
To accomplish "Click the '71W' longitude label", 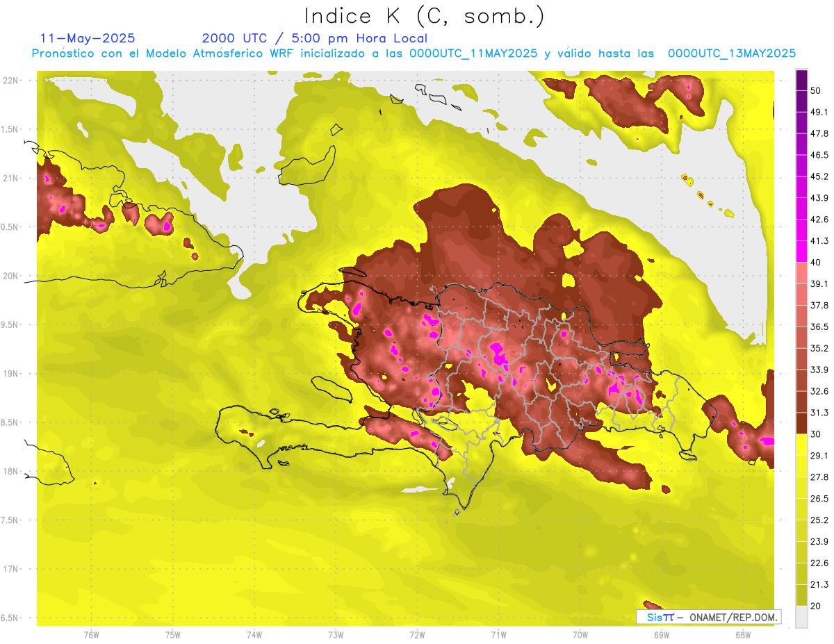I will [498, 634].
